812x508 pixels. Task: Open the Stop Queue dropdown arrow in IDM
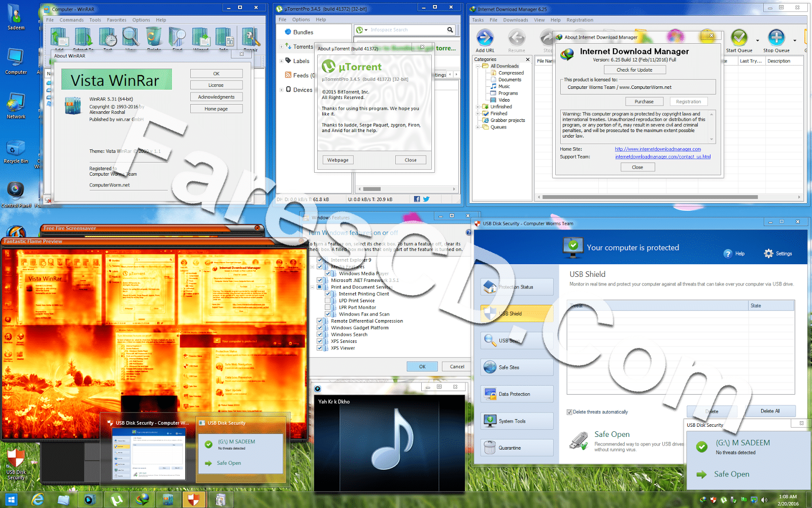point(795,41)
